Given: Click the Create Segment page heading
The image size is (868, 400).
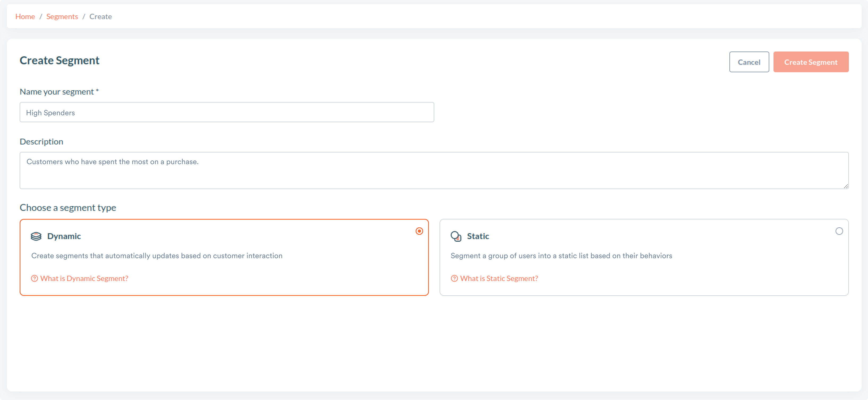Looking at the screenshot, I should (x=60, y=60).
